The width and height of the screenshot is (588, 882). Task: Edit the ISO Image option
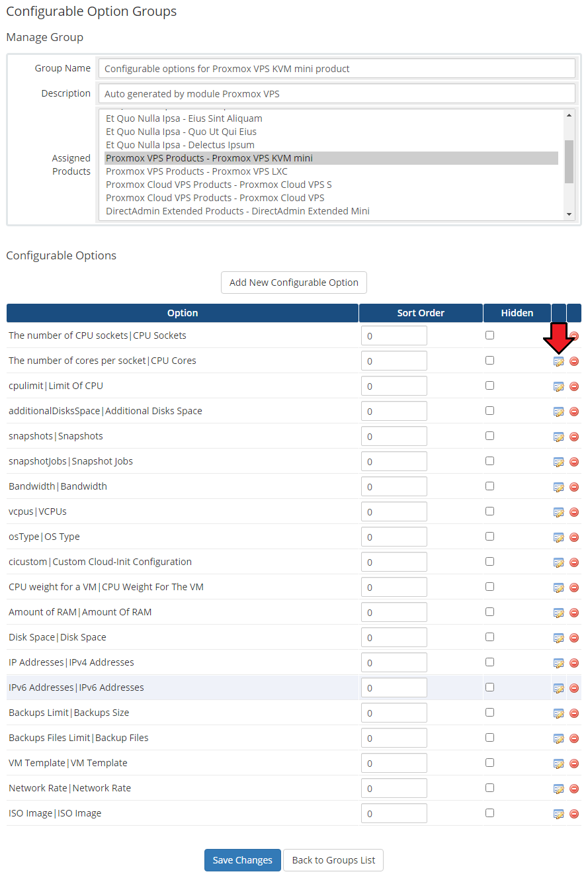[x=559, y=814]
